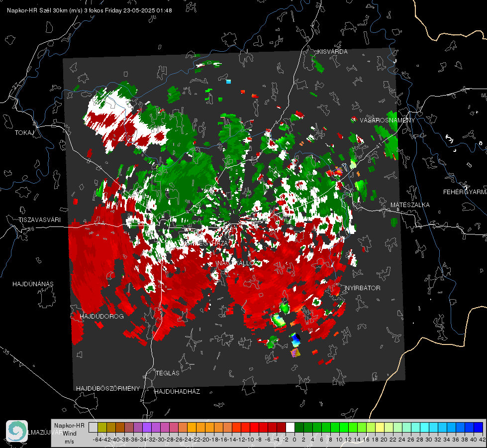The image size is (487, 448).
Task: Pick the cyan swatch between 28 and 30
Action: (425, 428)
